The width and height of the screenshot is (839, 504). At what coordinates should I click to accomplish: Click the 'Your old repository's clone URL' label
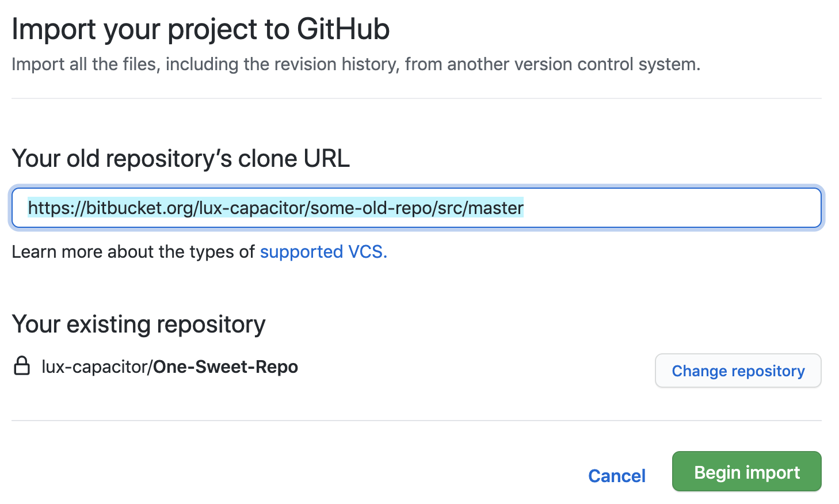181,159
